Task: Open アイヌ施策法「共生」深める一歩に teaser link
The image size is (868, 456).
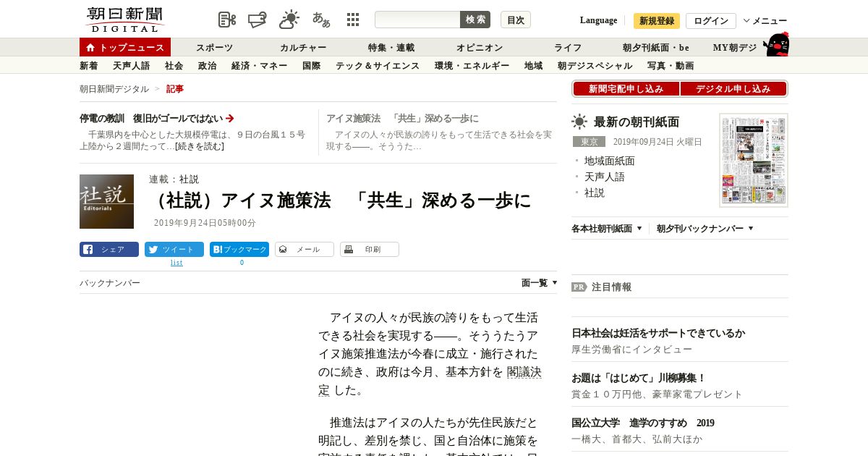Action: 402,119
